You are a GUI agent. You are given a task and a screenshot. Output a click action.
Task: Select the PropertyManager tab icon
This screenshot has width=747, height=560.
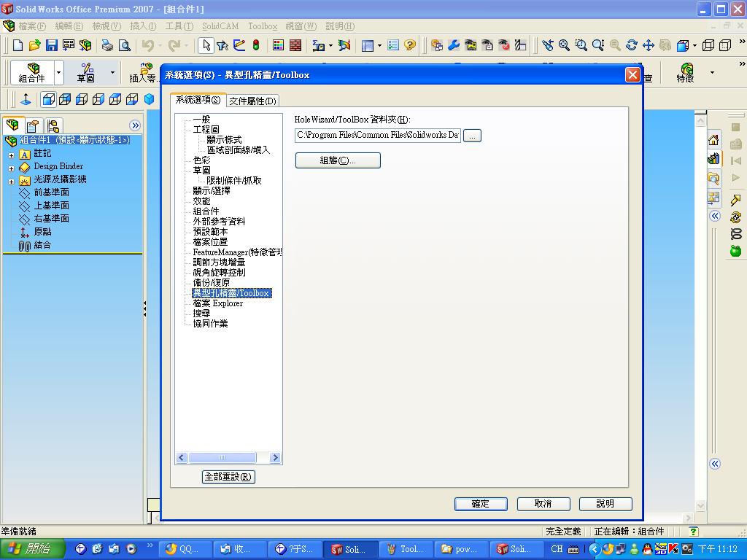[34, 125]
